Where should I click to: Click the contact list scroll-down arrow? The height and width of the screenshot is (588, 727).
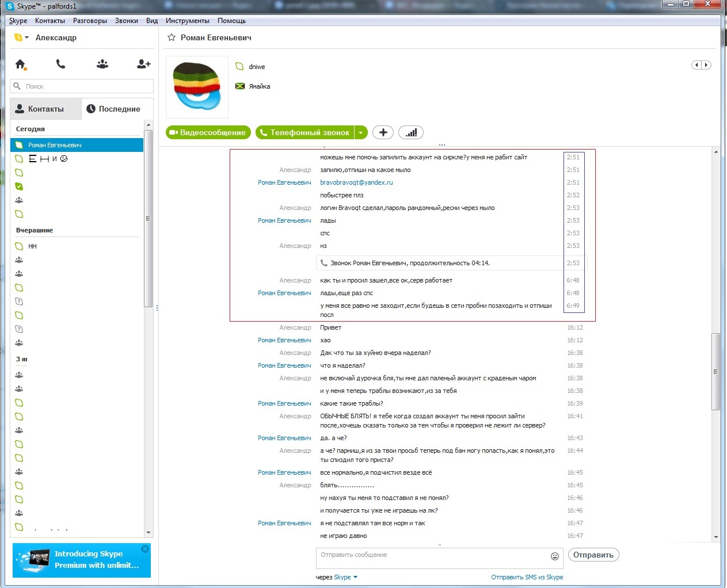[149, 533]
